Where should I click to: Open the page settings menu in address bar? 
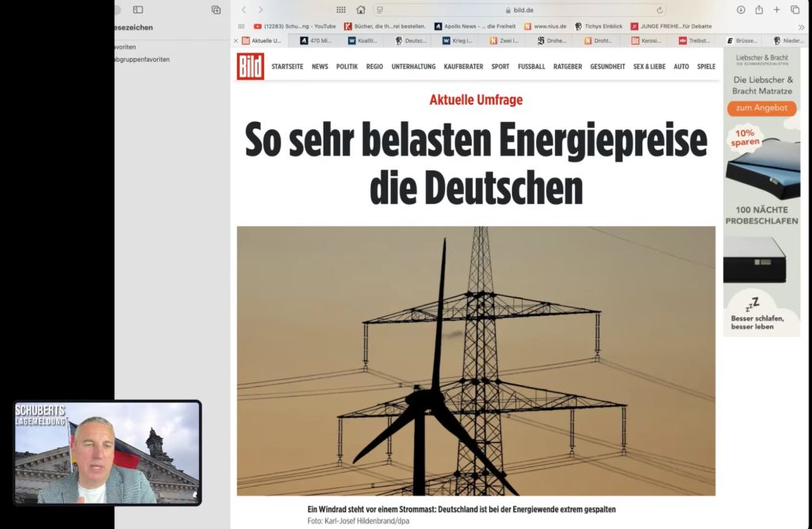pos(381,10)
